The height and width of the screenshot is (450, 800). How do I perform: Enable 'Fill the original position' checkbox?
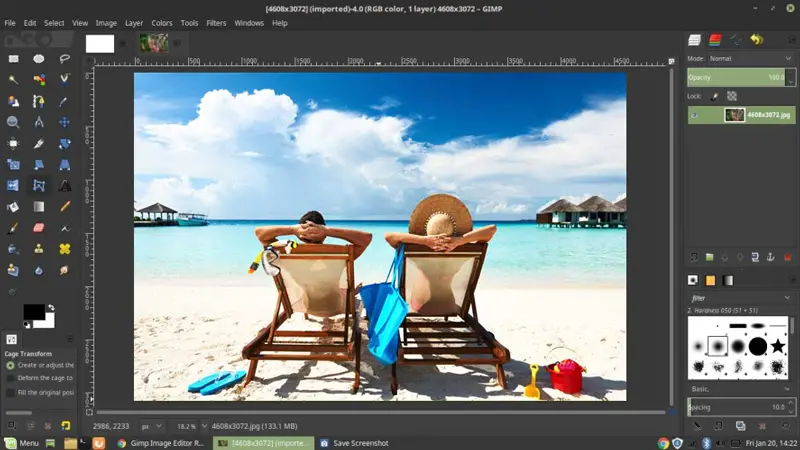click(11, 392)
